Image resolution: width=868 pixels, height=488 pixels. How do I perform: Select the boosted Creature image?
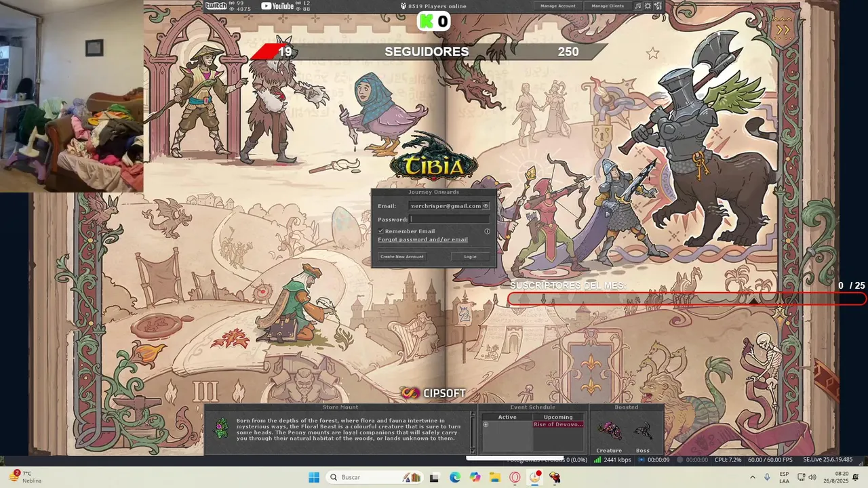tap(609, 430)
